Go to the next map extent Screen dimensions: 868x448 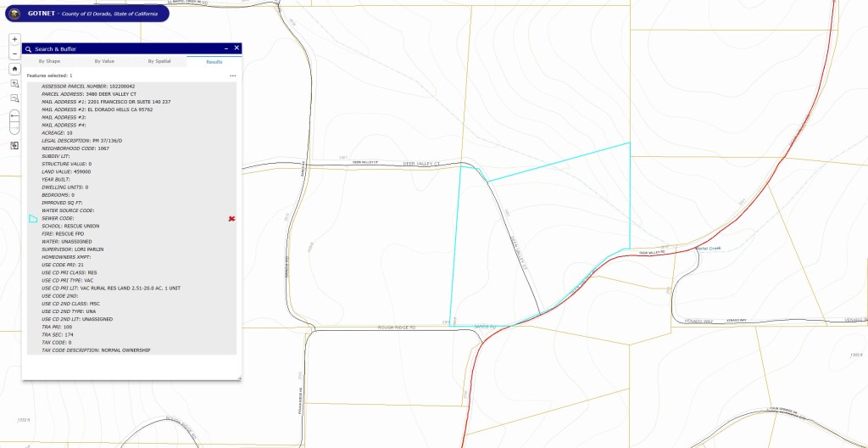(14, 127)
